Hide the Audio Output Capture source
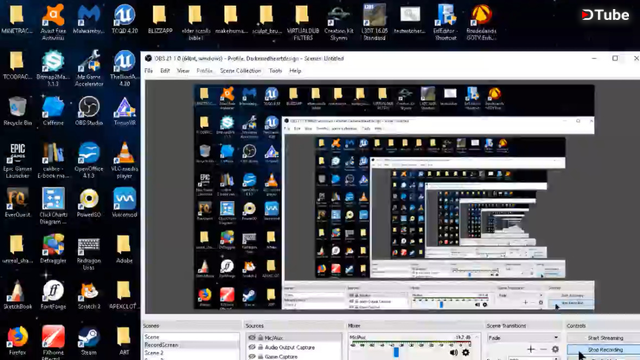640x360 pixels. (252, 347)
